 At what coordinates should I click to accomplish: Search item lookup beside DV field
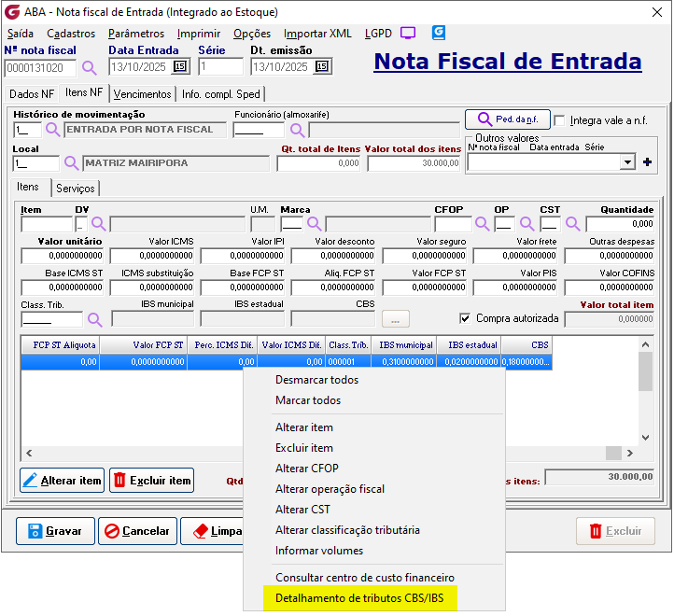coord(98,224)
